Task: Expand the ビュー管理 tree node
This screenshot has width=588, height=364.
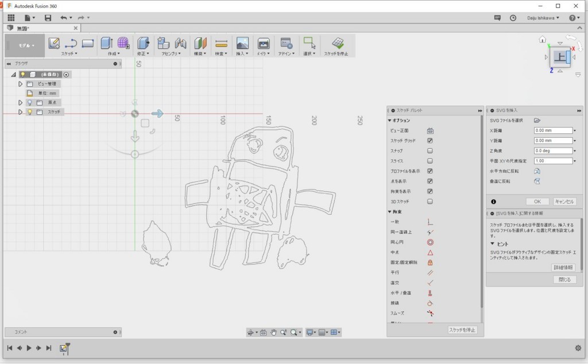Action: point(20,84)
